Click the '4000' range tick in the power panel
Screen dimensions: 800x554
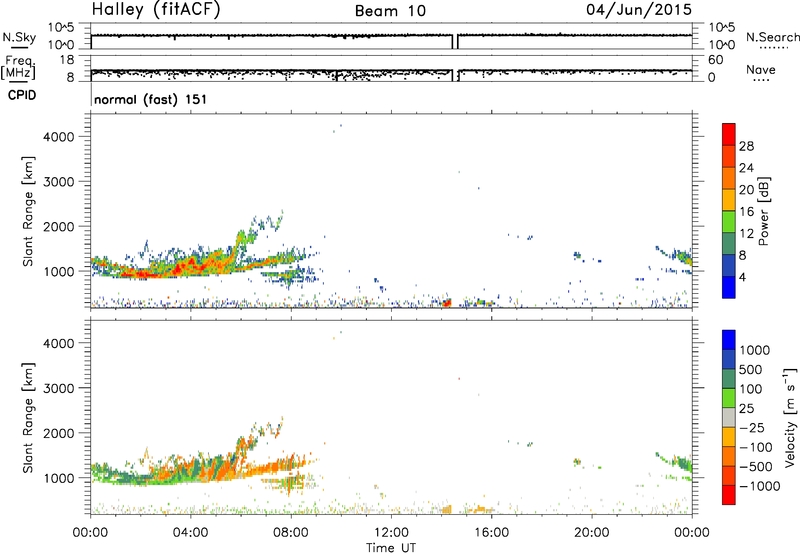[x=59, y=137]
